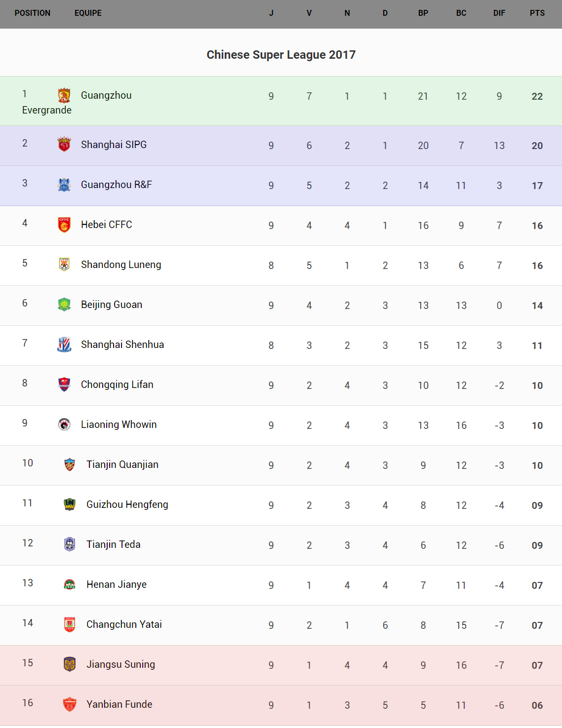Click the Chinese Super League 2017 title
The image size is (562, 728).
coord(281,55)
